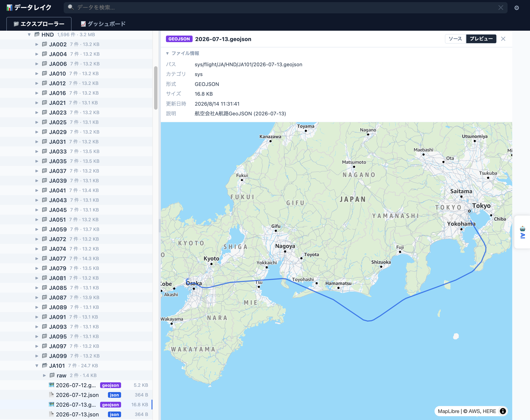Select the 2026-07-12 geojson file
The height and width of the screenshot is (420, 530).
point(76,385)
